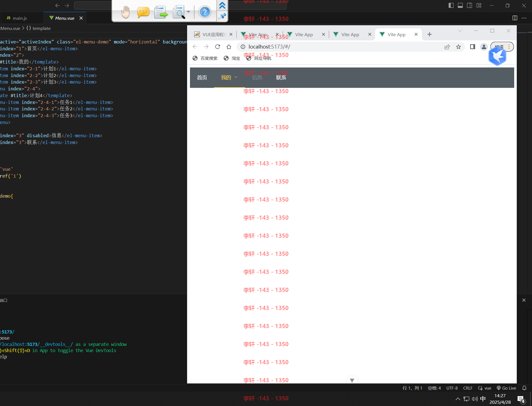
Task: Open browser tab search chevron
Action: (460, 31)
